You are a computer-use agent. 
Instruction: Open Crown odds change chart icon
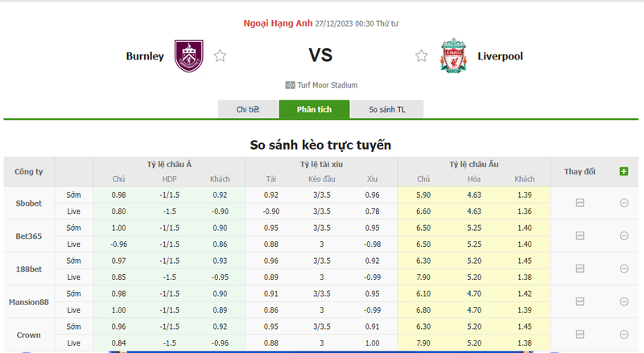(x=580, y=334)
